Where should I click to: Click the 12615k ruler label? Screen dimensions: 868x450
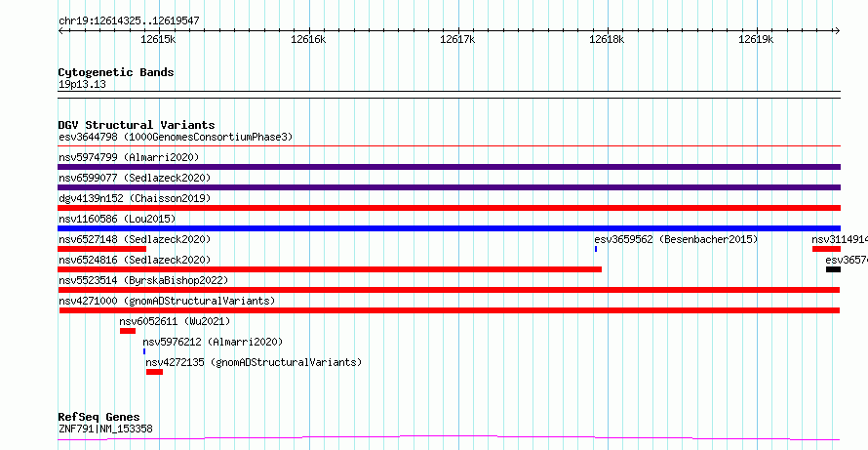(x=158, y=39)
